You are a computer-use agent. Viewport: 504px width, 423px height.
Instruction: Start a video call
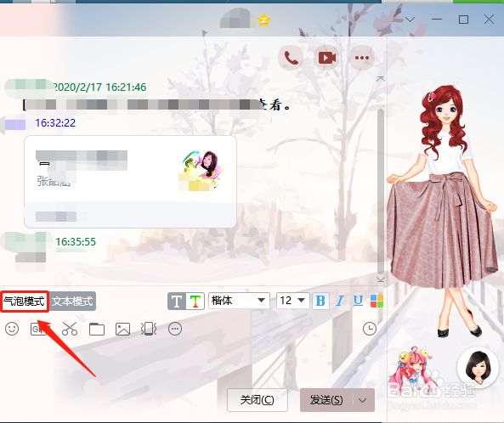[326, 58]
